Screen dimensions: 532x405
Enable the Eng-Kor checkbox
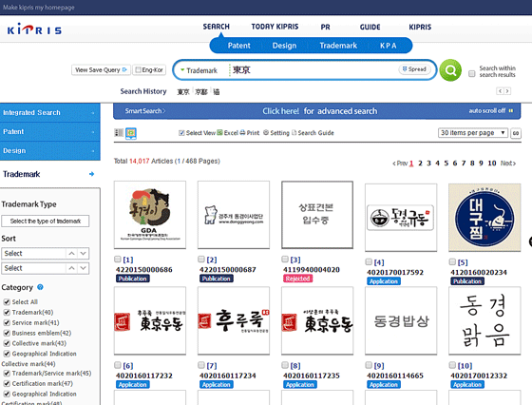(x=138, y=70)
